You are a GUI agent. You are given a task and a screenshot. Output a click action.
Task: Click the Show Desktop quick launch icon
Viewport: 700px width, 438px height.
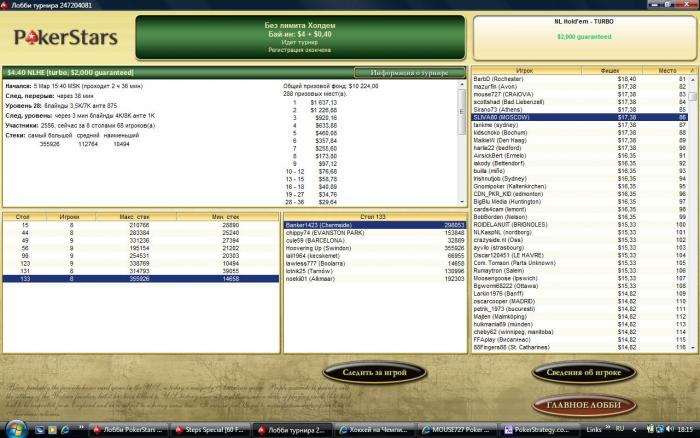40,430
